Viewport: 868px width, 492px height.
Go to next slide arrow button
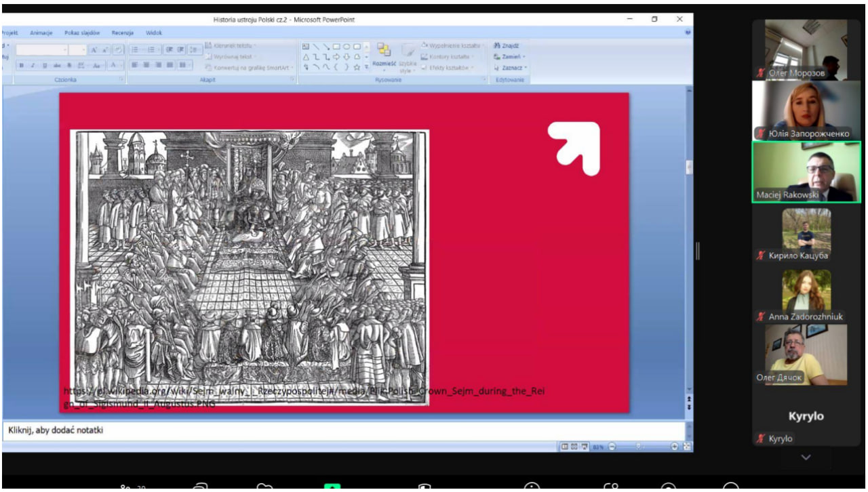[689, 407]
